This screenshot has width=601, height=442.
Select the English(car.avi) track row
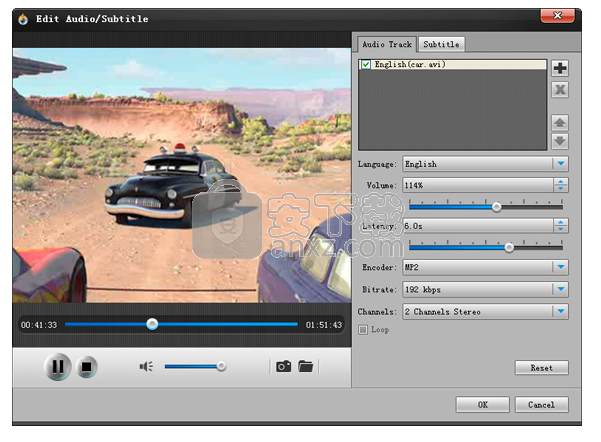[x=453, y=64]
